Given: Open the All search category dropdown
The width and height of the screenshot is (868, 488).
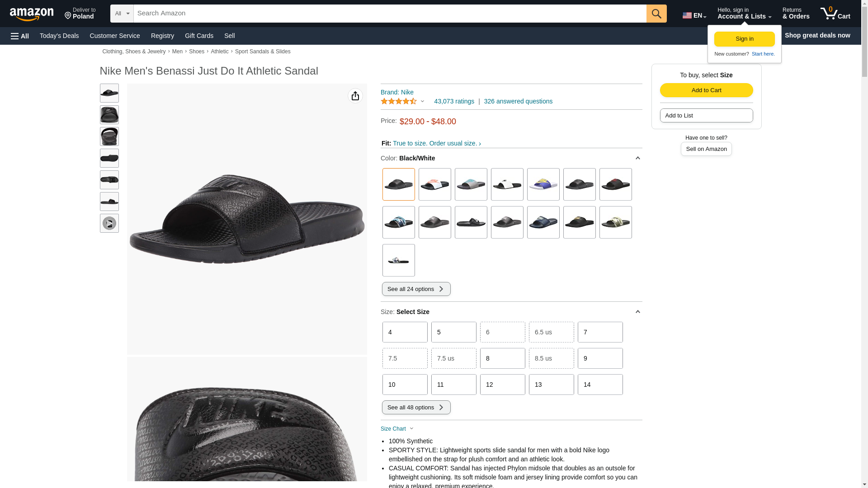Looking at the screenshot, I should tap(122, 14).
